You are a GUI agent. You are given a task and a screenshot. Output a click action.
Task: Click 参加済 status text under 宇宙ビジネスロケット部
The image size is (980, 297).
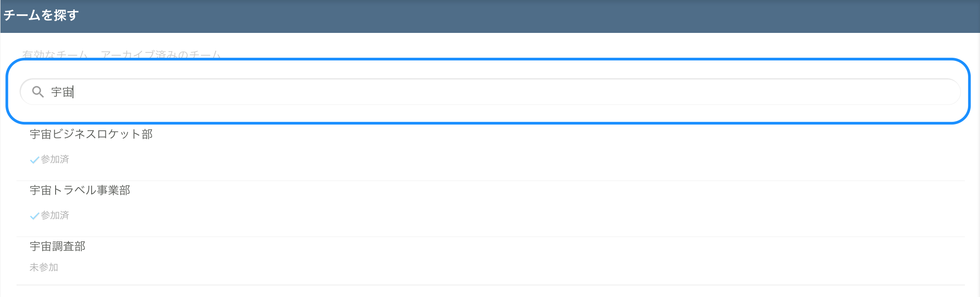[55, 160]
